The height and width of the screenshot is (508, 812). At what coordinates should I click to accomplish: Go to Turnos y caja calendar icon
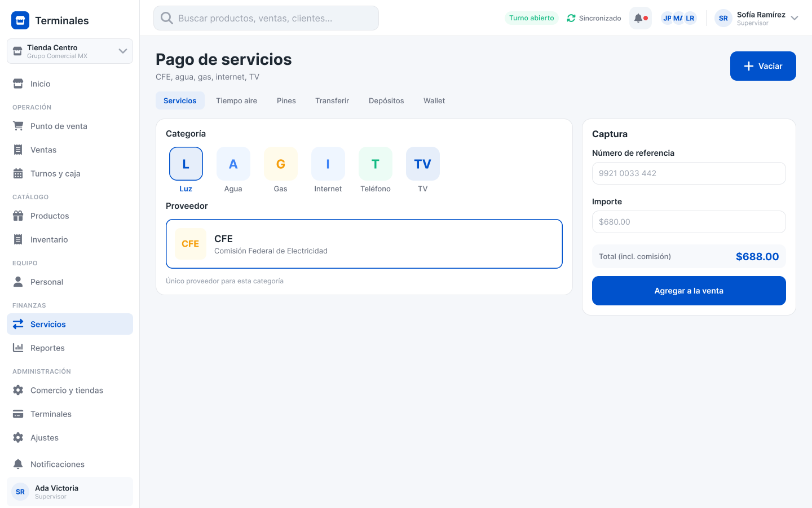tap(18, 173)
